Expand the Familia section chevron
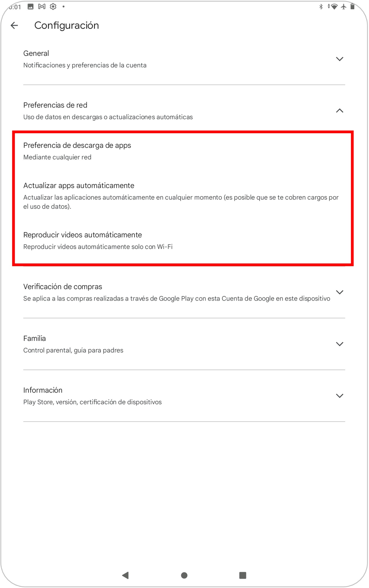The height and width of the screenshot is (588, 369). click(339, 344)
